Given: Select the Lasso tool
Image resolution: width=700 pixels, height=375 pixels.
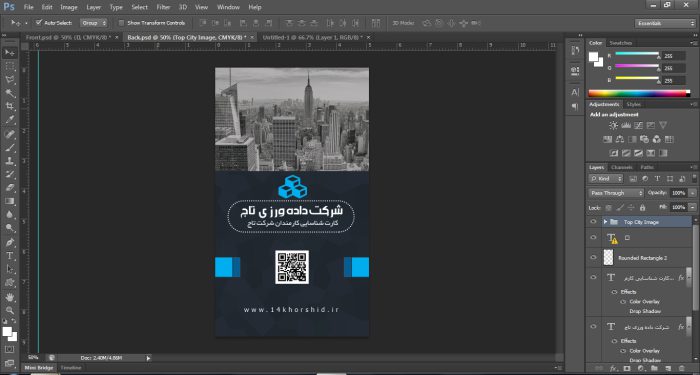Looking at the screenshot, I should [x=9, y=80].
